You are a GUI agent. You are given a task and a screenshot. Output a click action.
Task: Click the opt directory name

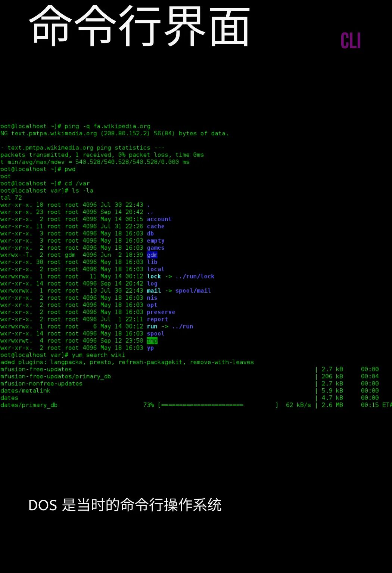pos(152,305)
